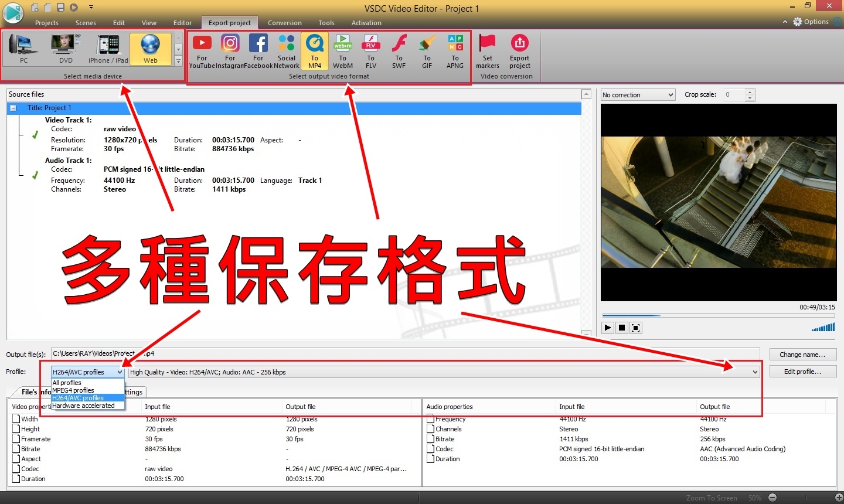Select the Web media device icon

tap(151, 49)
